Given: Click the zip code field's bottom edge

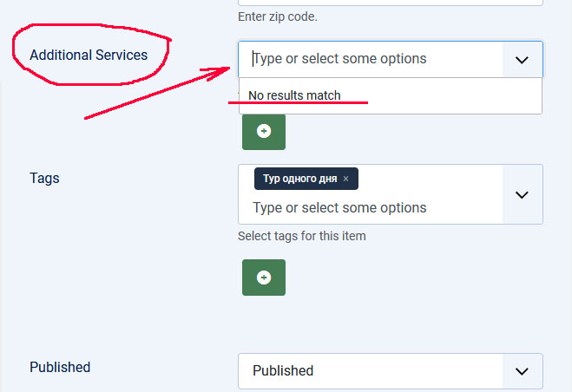Looking at the screenshot, I should pos(391,3).
